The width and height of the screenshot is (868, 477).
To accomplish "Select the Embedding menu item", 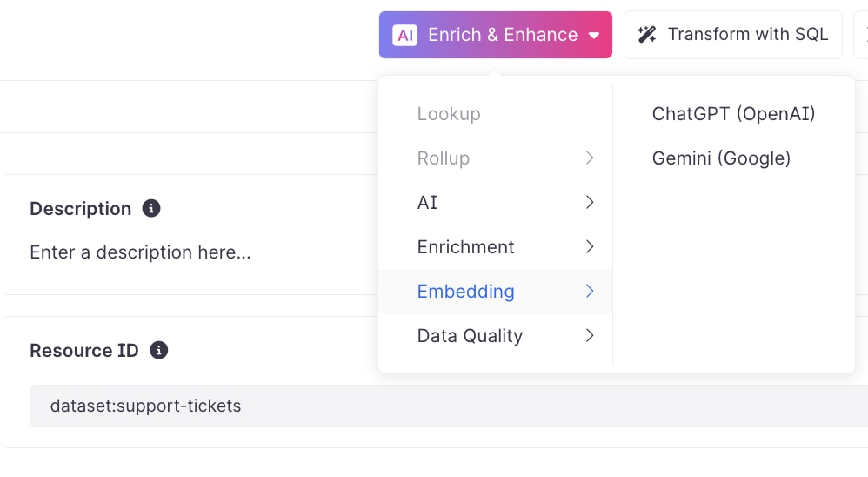I will tap(496, 292).
